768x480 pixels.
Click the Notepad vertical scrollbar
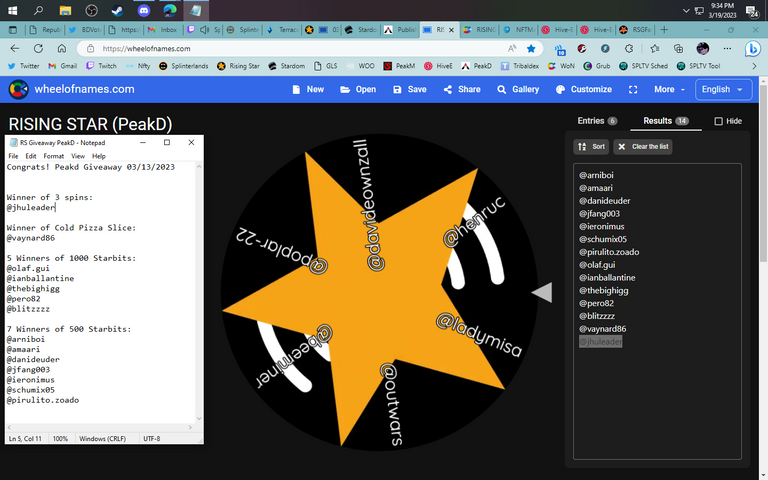199,292
